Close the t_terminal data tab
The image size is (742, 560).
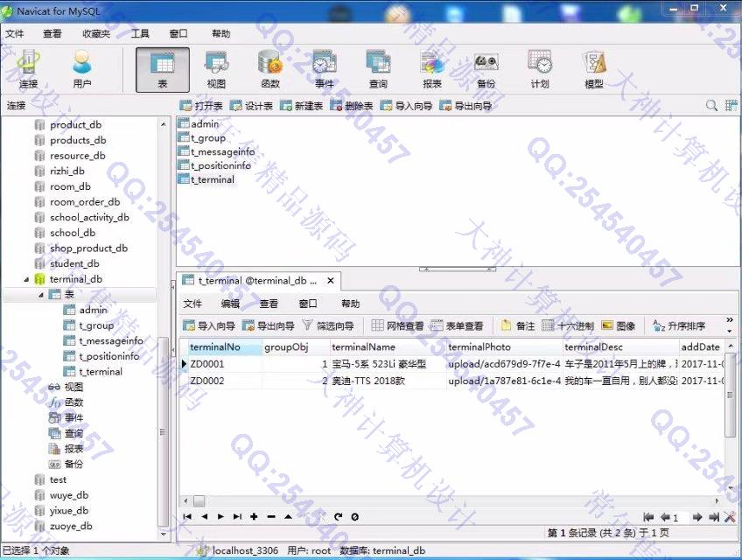click(x=331, y=281)
